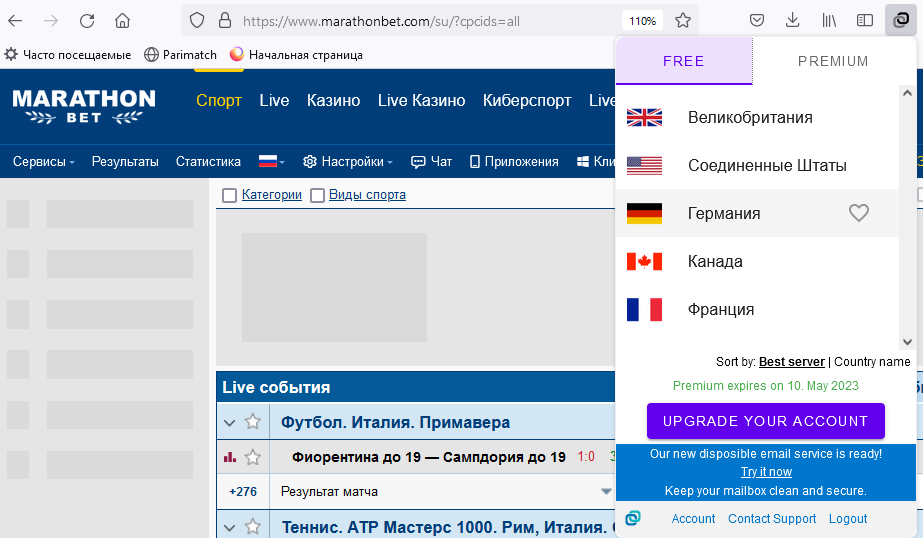Switch to the PREMIUM tab
The height and width of the screenshot is (538, 923).
pyautogui.click(x=833, y=61)
